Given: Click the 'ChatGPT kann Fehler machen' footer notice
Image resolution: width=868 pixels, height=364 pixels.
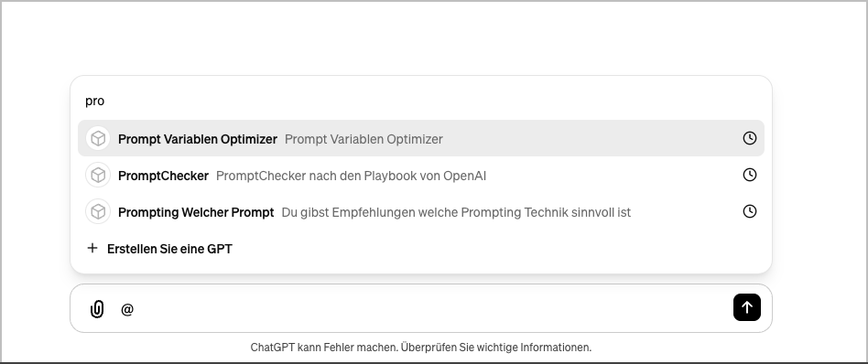Looking at the screenshot, I should (420, 348).
